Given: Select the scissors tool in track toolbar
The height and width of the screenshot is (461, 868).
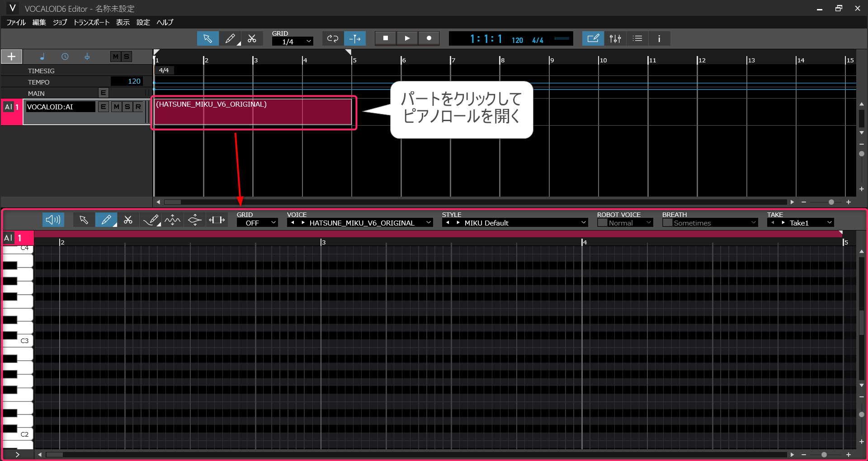Looking at the screenshot, I should [x=252, y=38].
